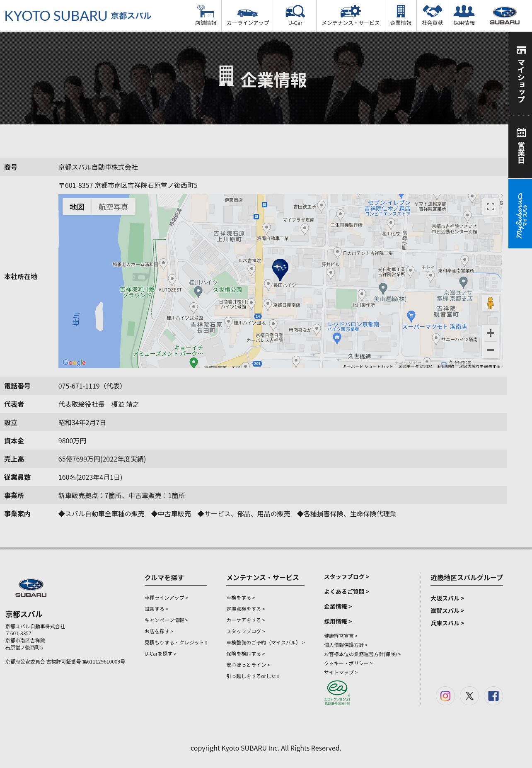Zoom in on the map
The height and width of the screenshot is (768, 532).
(491, 333)
